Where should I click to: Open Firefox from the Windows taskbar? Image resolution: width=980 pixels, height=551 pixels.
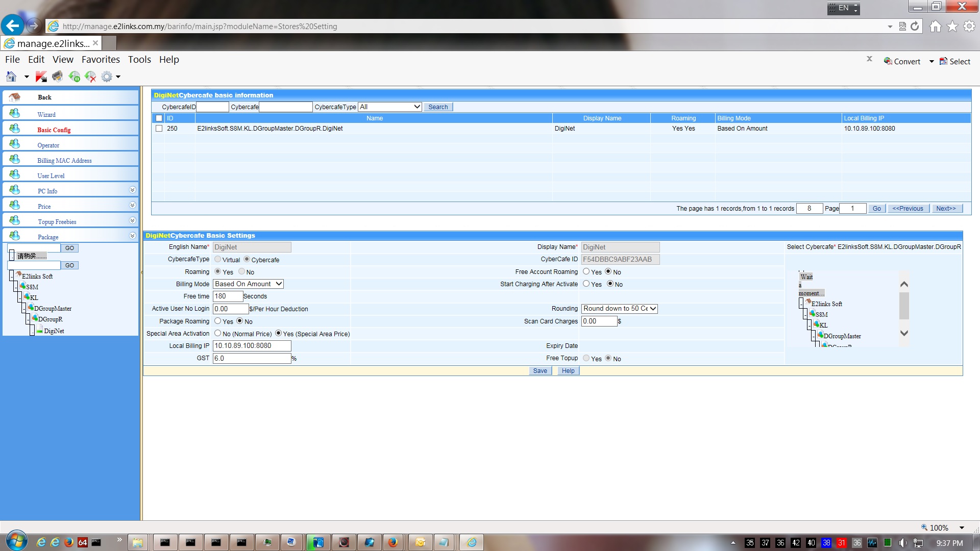coord(393,542)
